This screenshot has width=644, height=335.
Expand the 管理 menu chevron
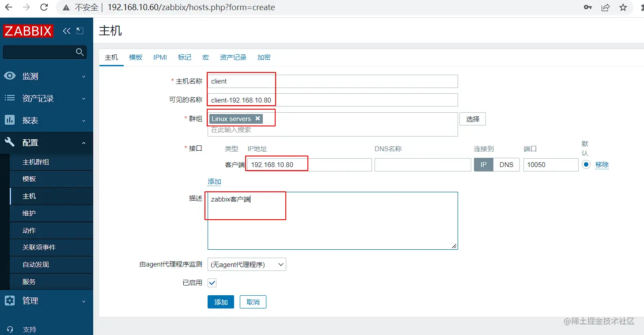coord(83,301)
